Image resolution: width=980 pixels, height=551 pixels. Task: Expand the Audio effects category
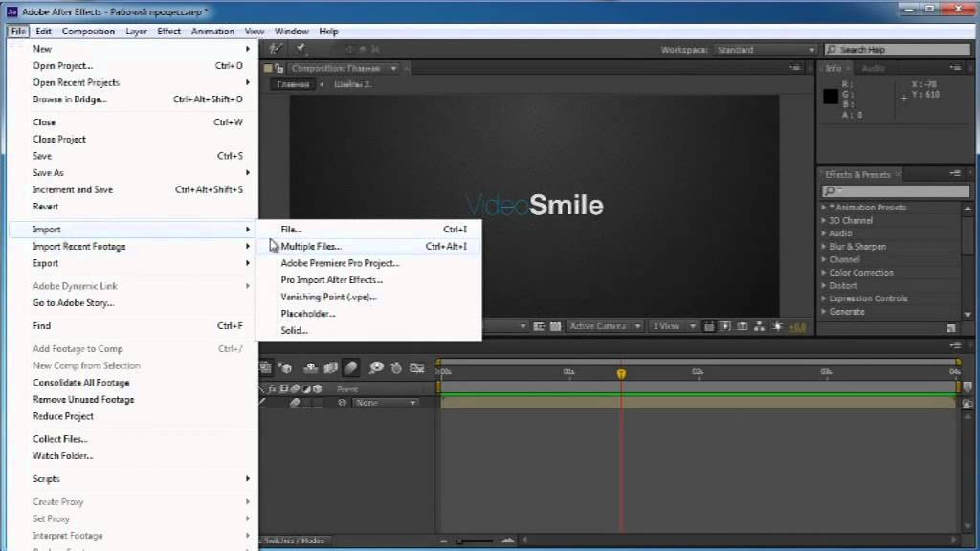[x=824, y=233]
